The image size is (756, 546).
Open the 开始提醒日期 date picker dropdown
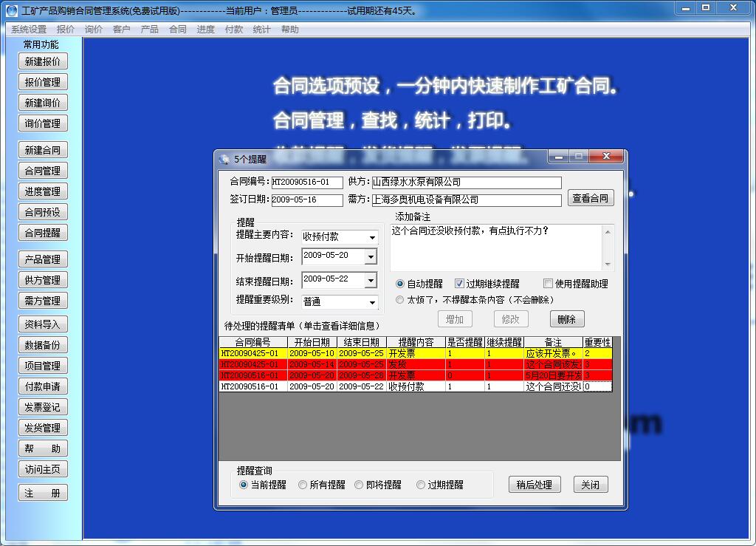click(371, 256)
